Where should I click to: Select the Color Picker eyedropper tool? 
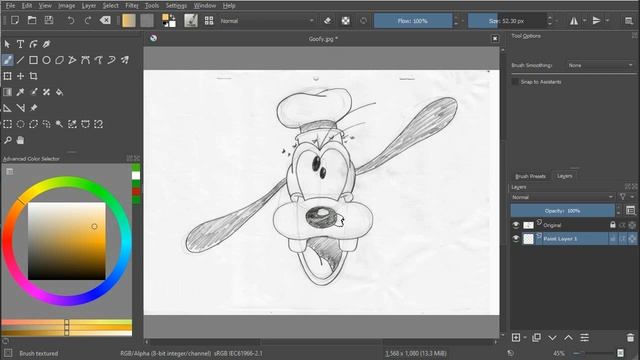tap(20, 92)
